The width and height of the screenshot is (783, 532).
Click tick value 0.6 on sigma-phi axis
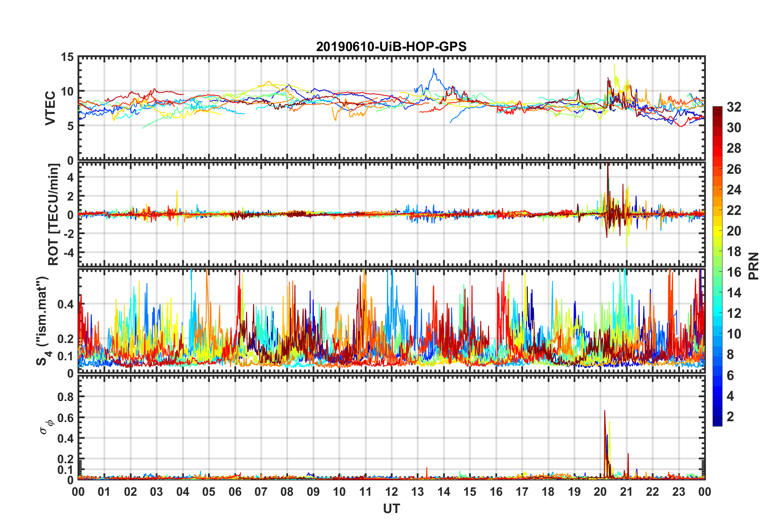65,418
